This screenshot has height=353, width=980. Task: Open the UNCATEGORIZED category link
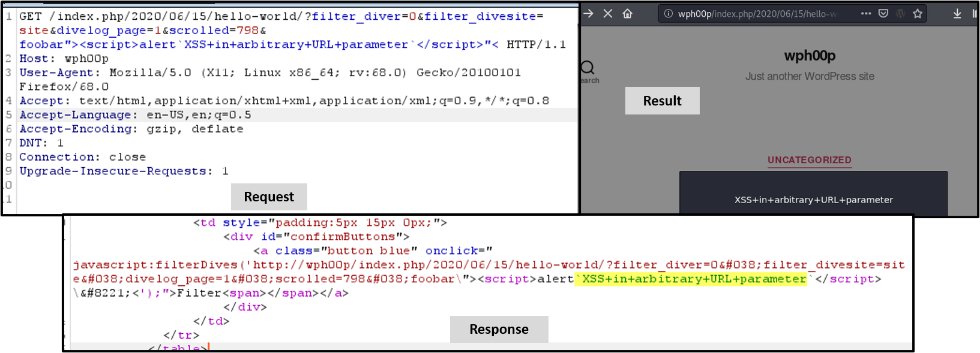tap(810, 160)
